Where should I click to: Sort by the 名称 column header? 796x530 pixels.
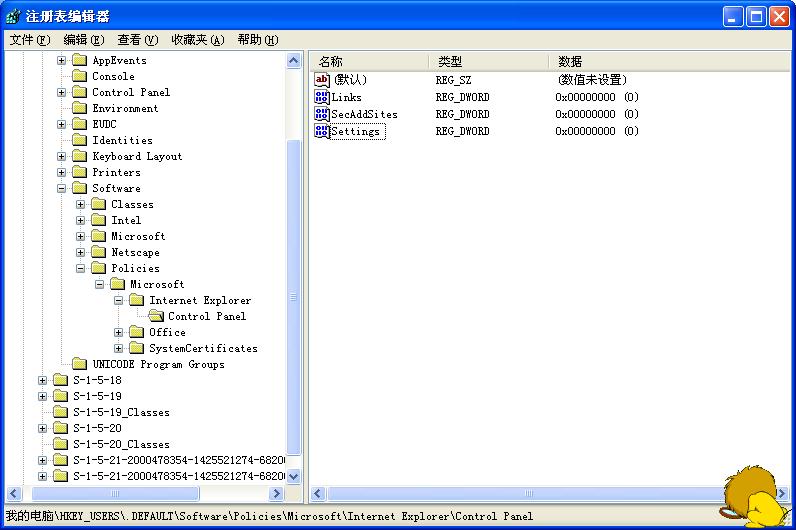point(369,62)
